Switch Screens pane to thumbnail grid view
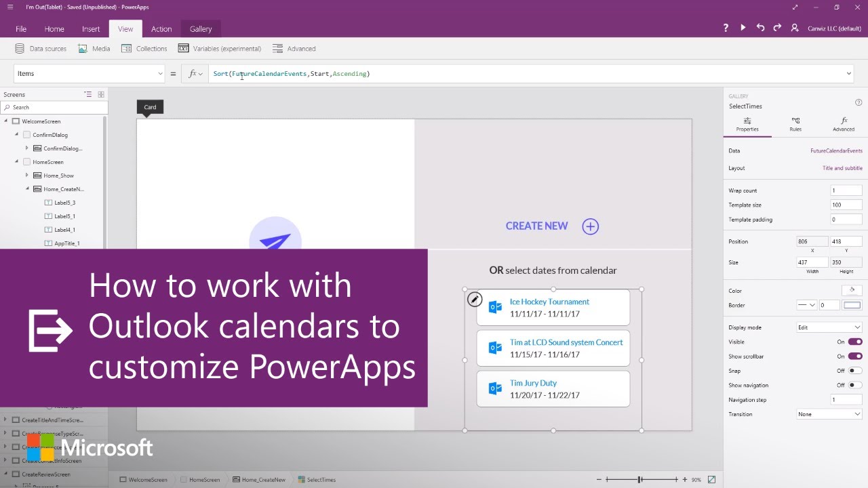The image size is (868, 488). click(101, 94)
